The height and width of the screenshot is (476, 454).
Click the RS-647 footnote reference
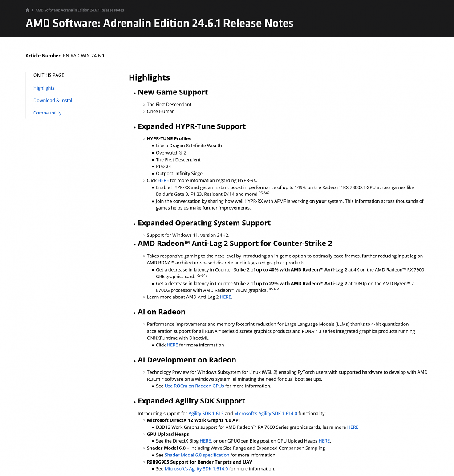coord(202,275)
